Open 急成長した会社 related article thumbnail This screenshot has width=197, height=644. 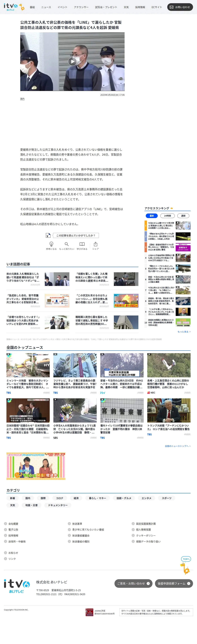57,301
